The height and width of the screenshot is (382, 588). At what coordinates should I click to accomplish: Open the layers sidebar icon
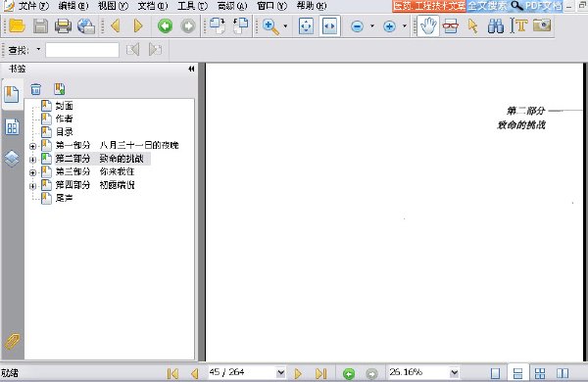click(x=12, y=159)
